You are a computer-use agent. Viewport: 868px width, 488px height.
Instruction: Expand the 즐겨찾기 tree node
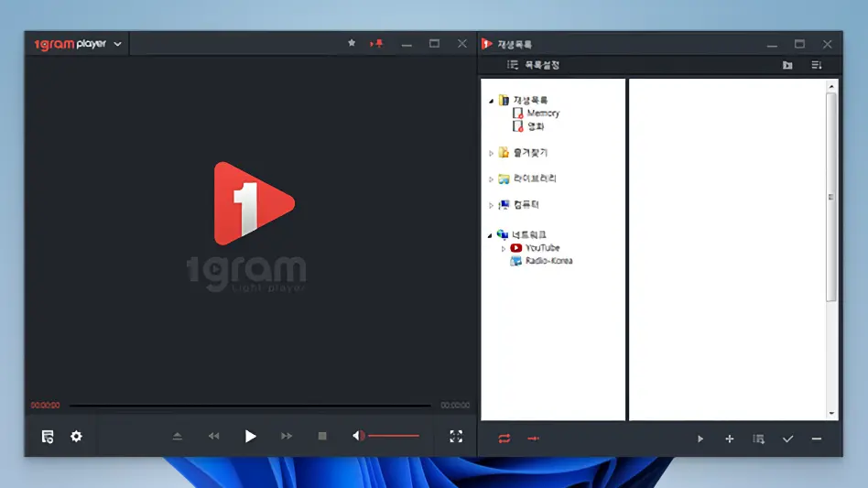(x=491, y=153)
